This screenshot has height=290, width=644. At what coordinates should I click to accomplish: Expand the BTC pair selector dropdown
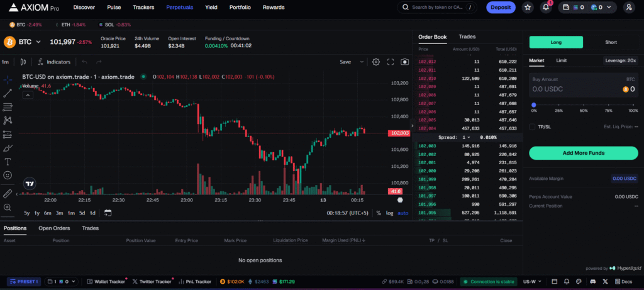[x=38, y=42]
